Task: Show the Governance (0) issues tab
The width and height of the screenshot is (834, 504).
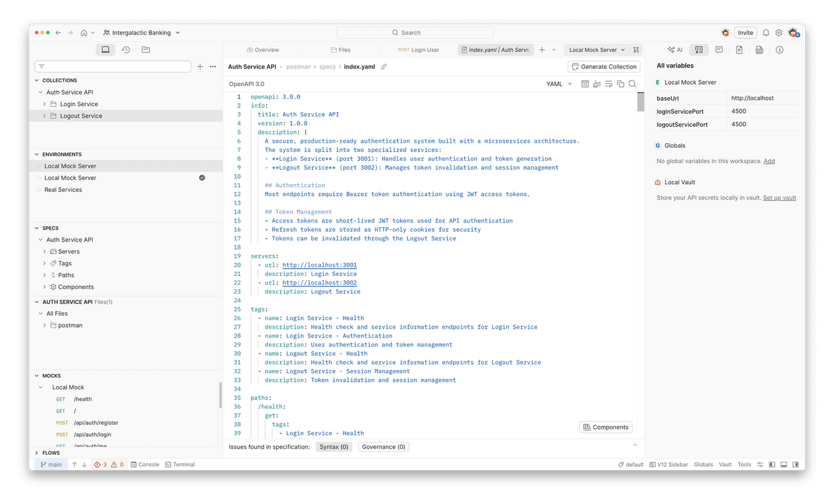Action: tap(384, 447)
